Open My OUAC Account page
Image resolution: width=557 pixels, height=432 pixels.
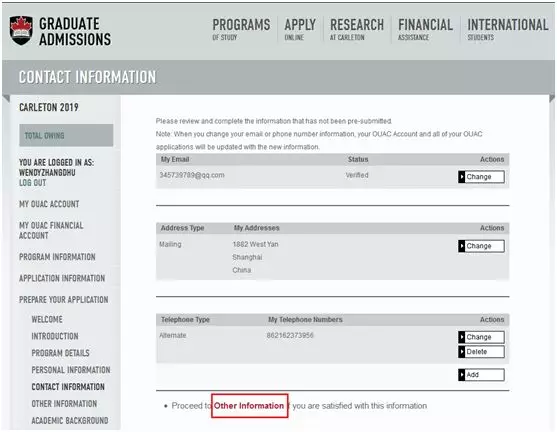(x=49, y=204)
